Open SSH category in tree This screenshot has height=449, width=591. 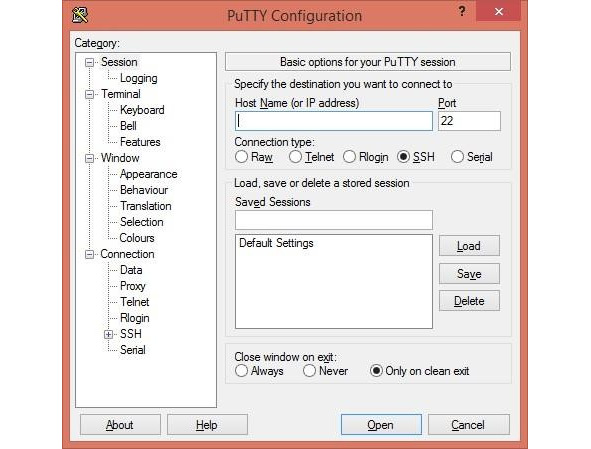131,334
